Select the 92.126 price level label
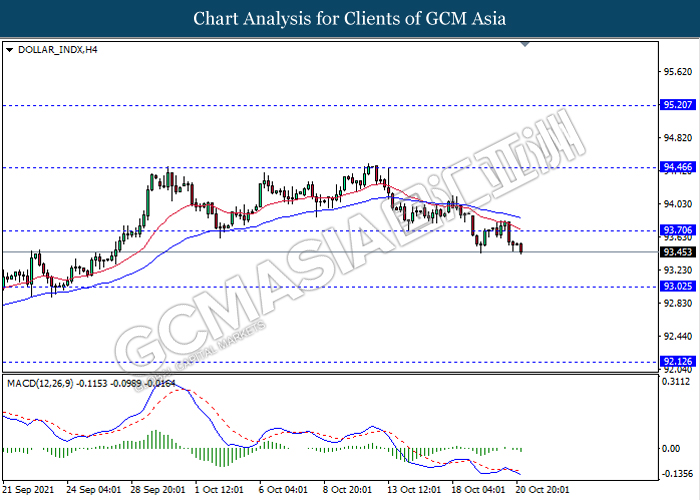Image resolution: width=700 pixels, height=500 pixels. pyautogui.click(x=678, y=362)
